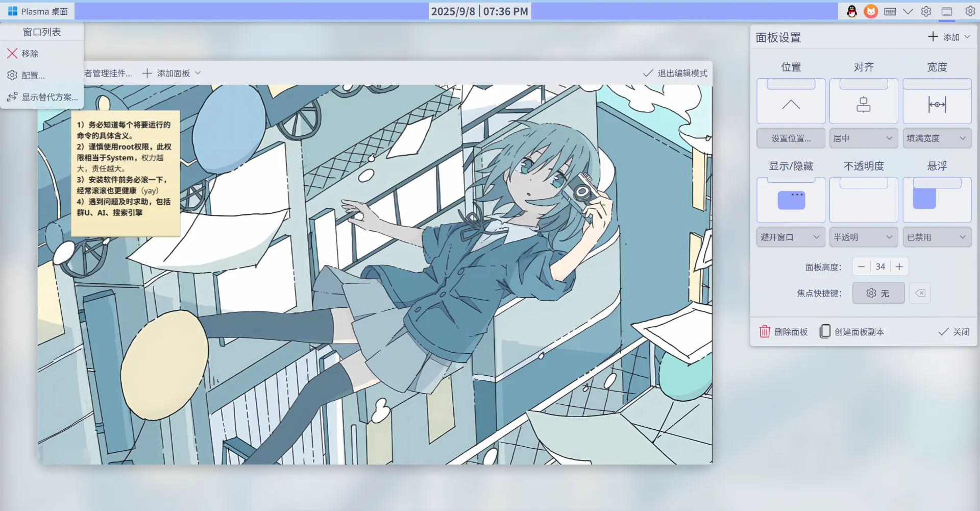The height and width of the screenshot is (511, 980).
Task: Expand the system tray hidden icons arrow
Action: [908, 11]
